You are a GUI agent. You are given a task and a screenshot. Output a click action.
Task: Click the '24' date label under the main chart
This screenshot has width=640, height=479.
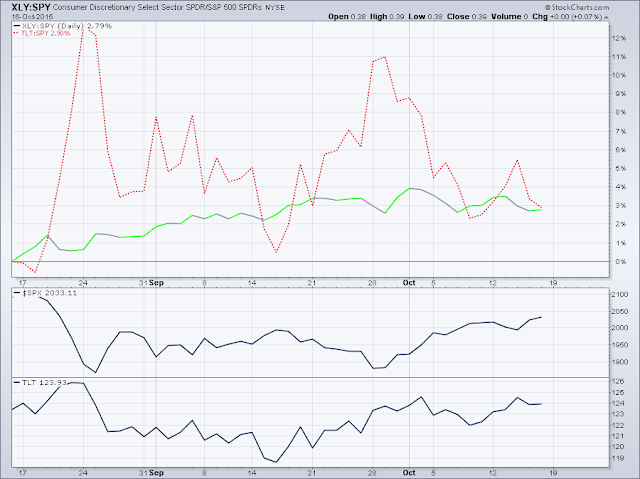83,283
